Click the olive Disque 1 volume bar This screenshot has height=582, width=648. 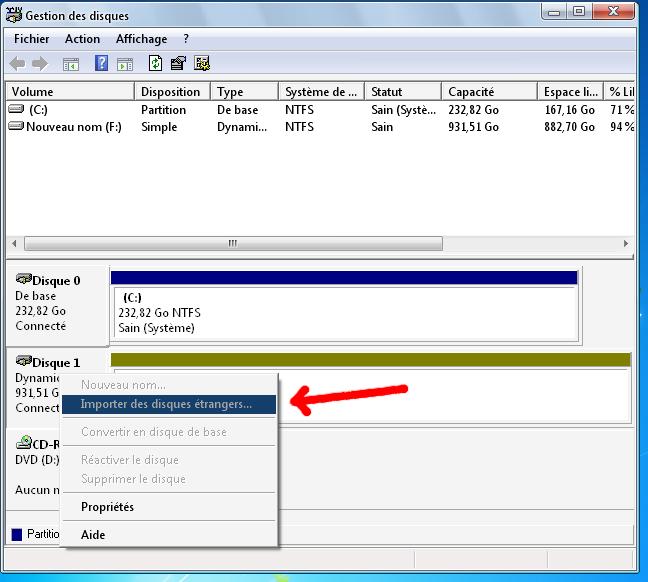tap(371, 359)
